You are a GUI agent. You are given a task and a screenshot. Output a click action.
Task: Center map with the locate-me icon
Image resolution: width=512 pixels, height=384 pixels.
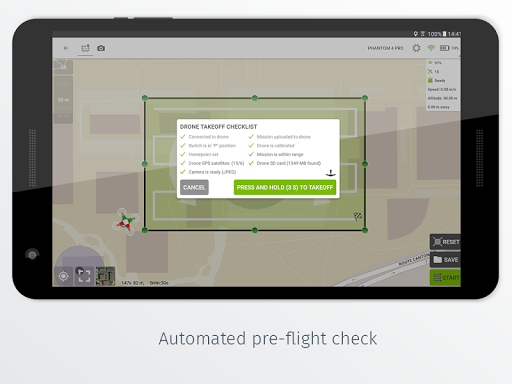click(63, 276)
